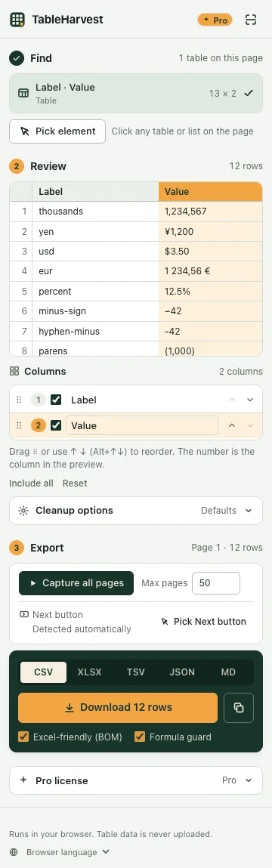
Task: Toggle the Excel-friendly (BOM) checkbox
Action: (x=23, y=737)
